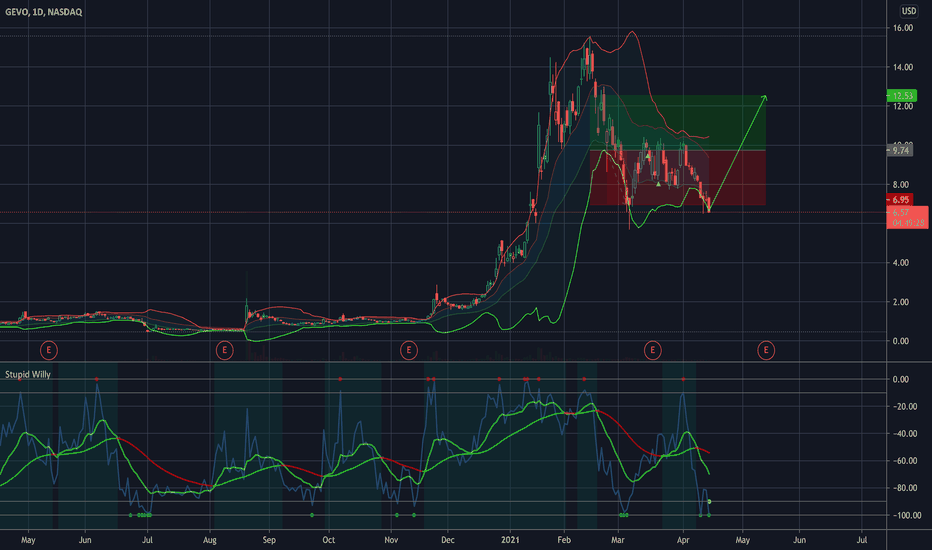
Task: Click the red 6.95 stop price label
Action: point(899,200)
